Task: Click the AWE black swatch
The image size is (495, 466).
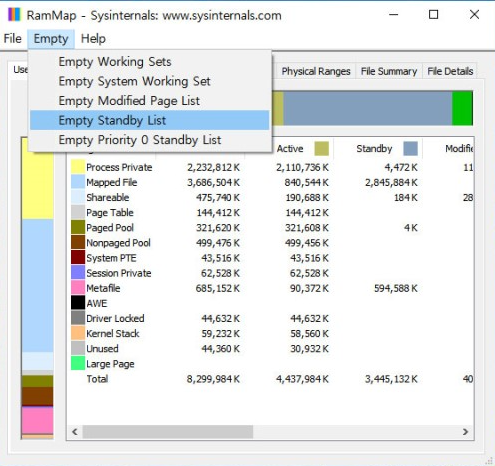Action: click(x=78, y=303)
